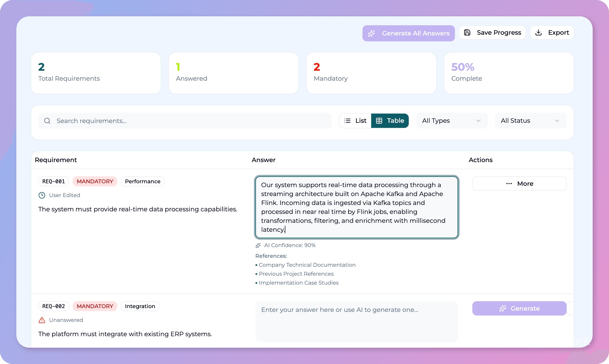Click the download icon beside Export
Screen dimensions: 609x364
(538, 33)
